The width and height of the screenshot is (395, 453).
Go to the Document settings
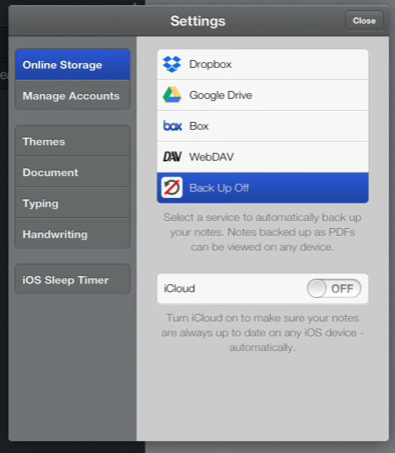(x=73, y=172)
